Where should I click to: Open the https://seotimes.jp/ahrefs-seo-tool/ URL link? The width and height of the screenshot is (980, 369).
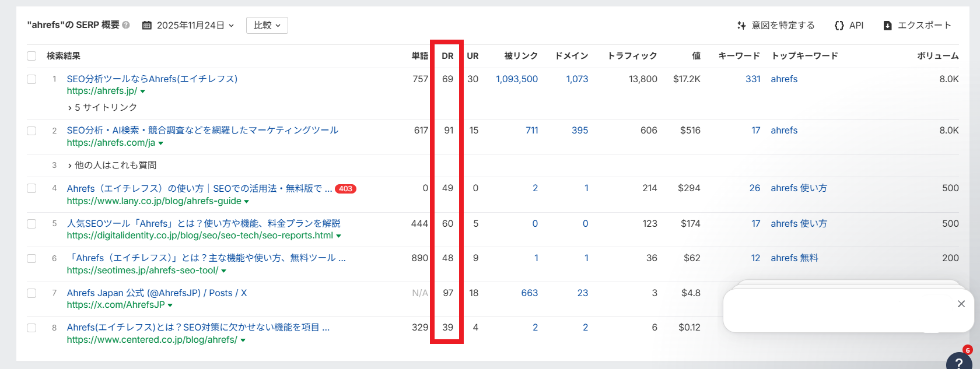pyautogui.click(x=143, y=270)
